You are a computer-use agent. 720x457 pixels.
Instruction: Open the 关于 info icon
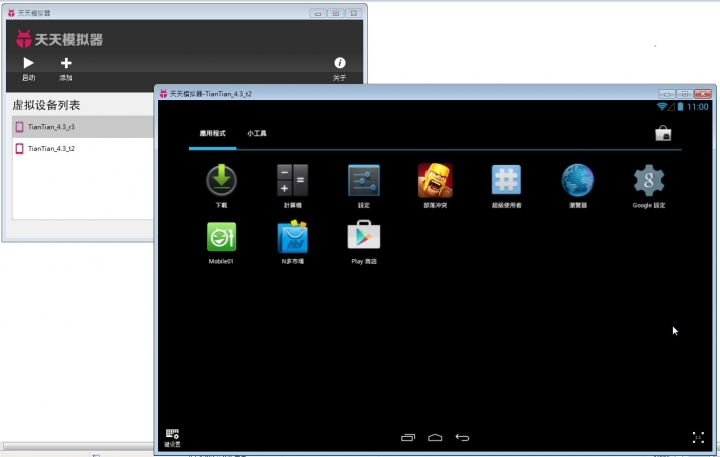click(340, 63)
